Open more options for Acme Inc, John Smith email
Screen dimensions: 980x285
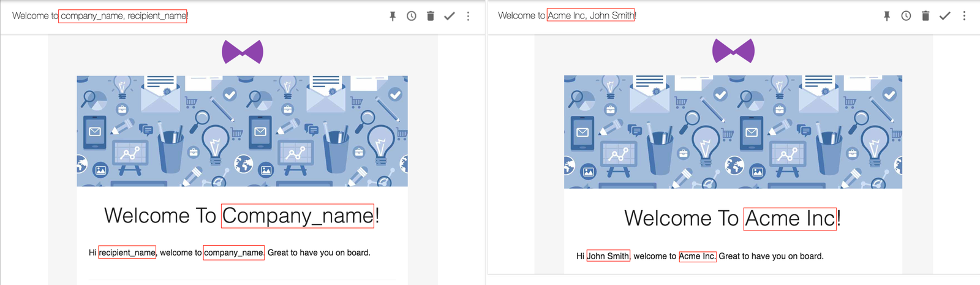pyautogui.click(x=964, y=16)
